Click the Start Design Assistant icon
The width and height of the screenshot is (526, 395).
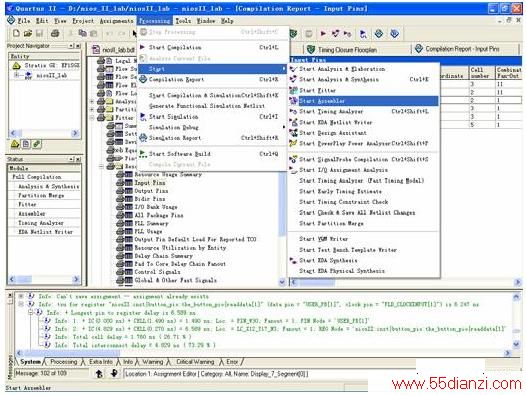point(294,133)
